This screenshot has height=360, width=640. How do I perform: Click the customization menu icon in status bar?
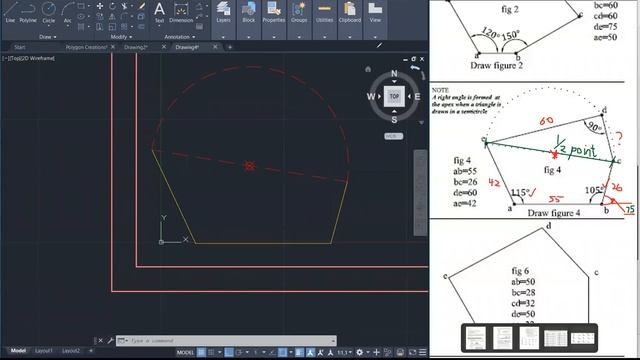tap(423, 352)
